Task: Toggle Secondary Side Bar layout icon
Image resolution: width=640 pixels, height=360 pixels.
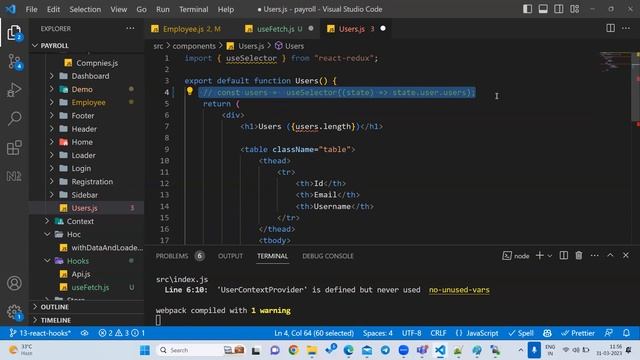Action: click(x=558, y=9)
